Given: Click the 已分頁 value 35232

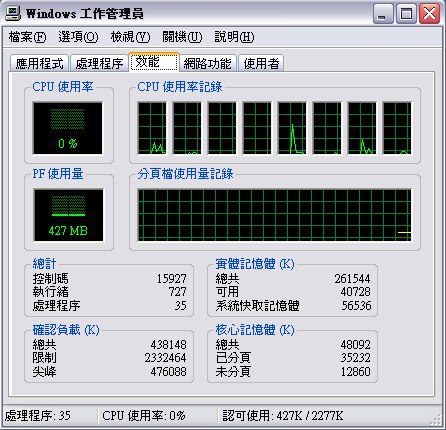Looking at the screenshot, I should pyautogui.click(x=355, y=358).
